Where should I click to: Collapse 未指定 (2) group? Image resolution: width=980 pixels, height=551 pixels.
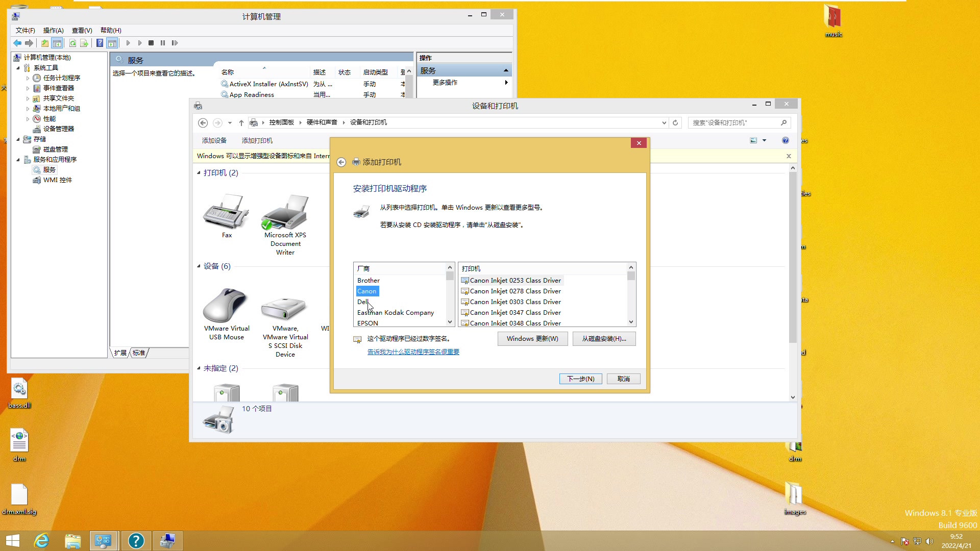[199, 368]
